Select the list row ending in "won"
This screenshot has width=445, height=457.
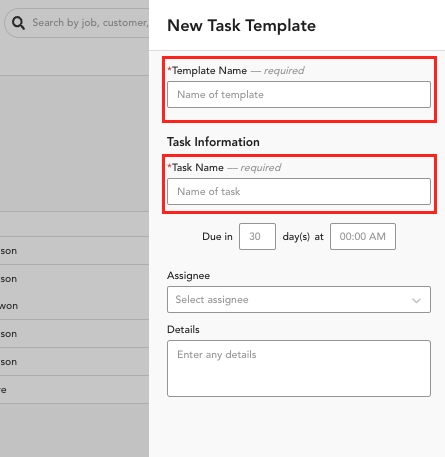click(x=74, y=306)
